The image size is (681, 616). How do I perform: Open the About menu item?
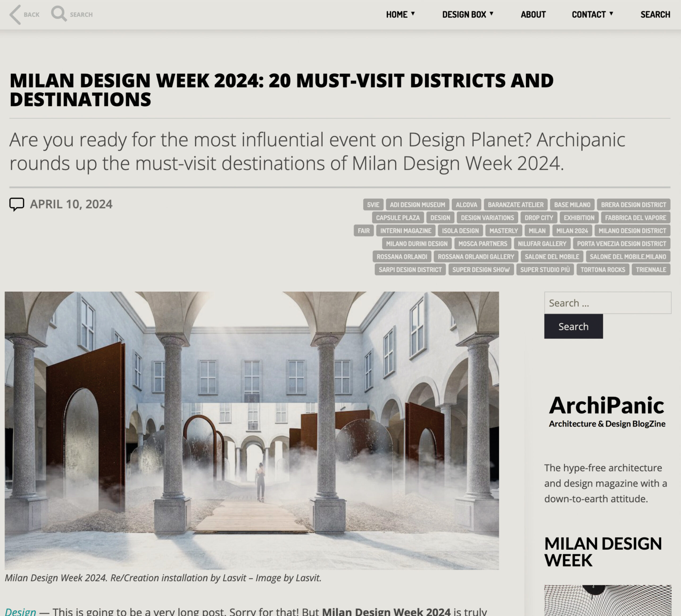533,15
